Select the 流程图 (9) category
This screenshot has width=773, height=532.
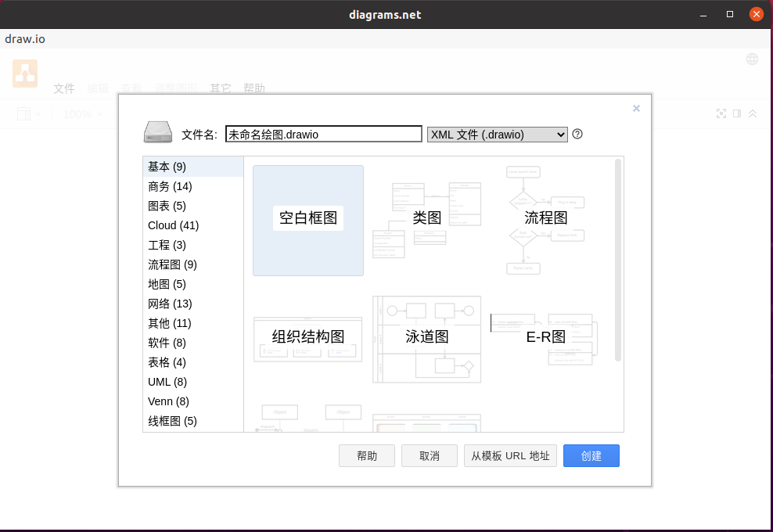coord(193,264)
